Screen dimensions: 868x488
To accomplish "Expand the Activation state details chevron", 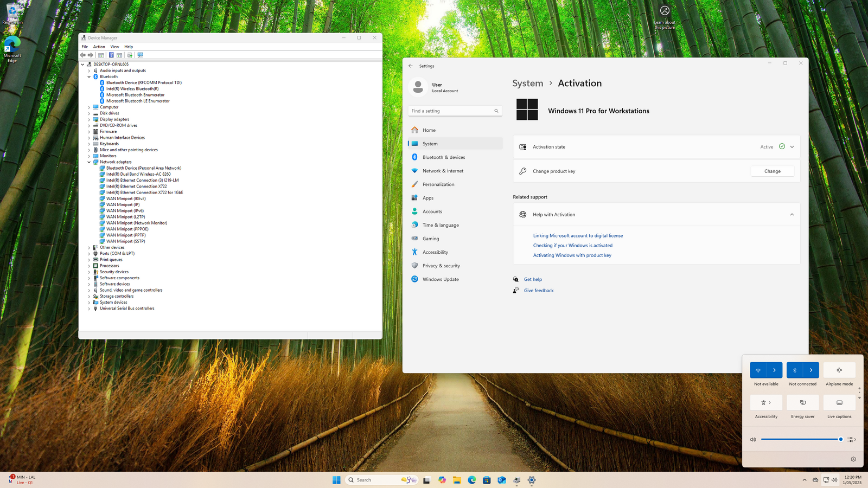I will 792,147.
